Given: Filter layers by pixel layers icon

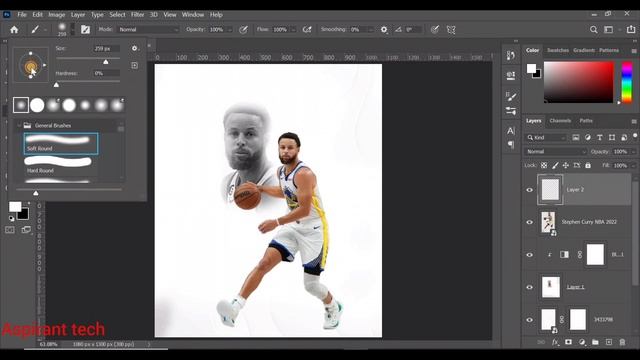Looking at the screenshot, I should point(576,138).
